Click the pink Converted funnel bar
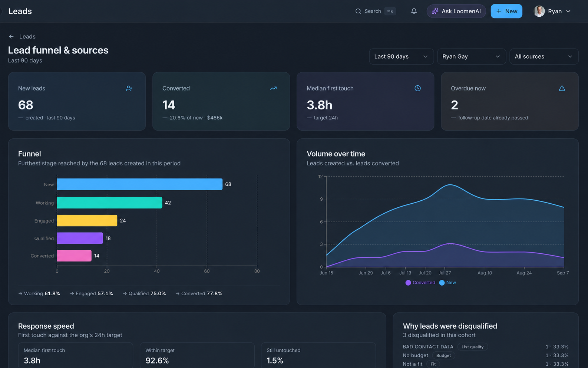 click(x=74, y=256)
